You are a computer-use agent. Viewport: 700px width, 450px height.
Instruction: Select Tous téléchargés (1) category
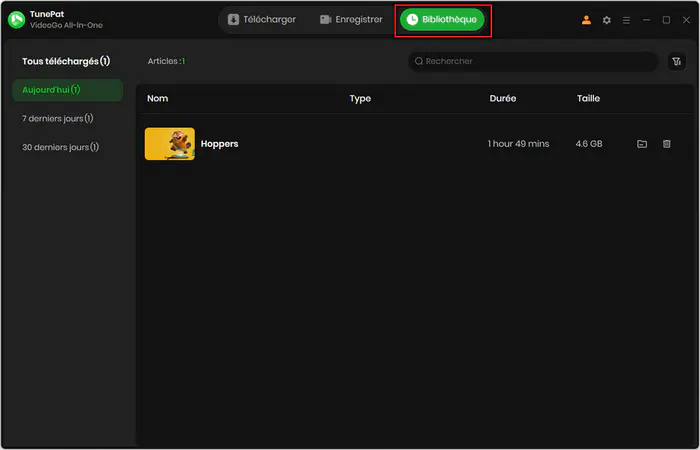[x=66, y=61]
